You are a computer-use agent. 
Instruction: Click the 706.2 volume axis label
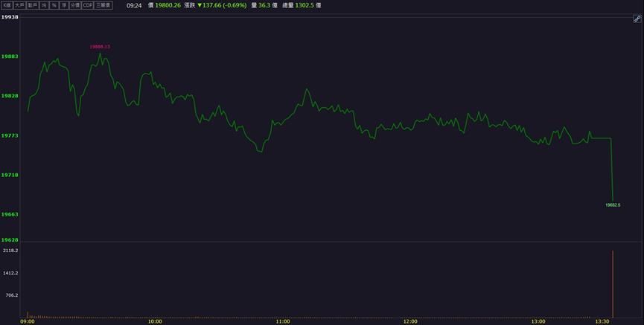point(11,295)
